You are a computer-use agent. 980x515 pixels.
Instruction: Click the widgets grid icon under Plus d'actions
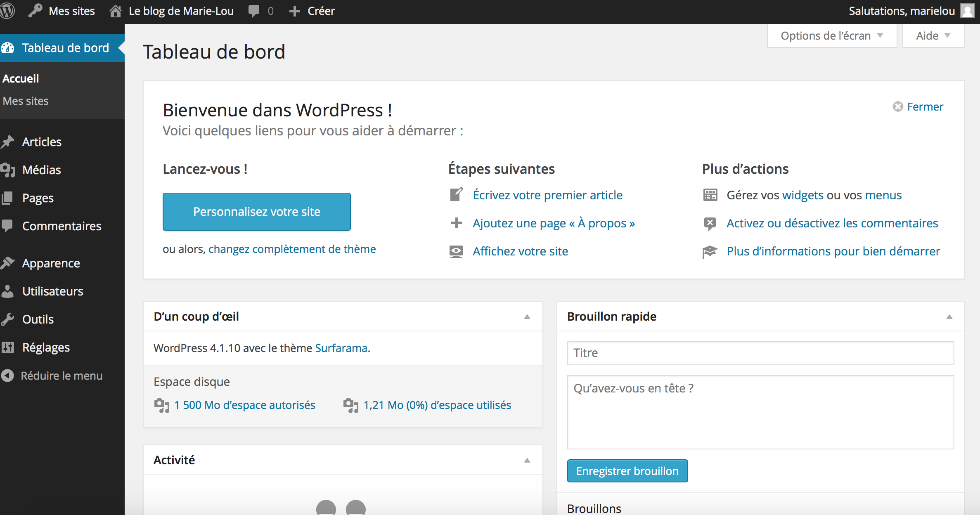pos(710,195)
